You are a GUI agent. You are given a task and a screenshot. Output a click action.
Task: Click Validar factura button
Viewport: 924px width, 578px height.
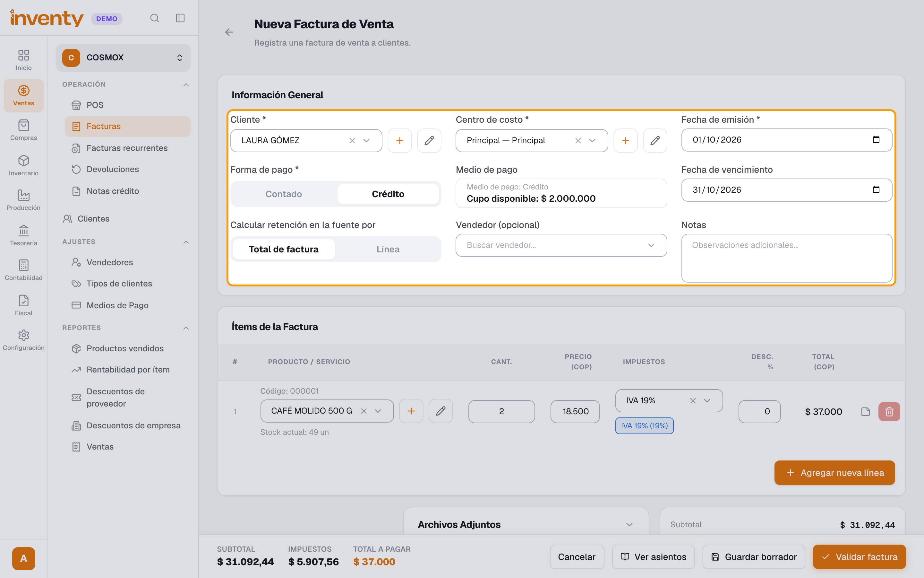pos(859,557)
